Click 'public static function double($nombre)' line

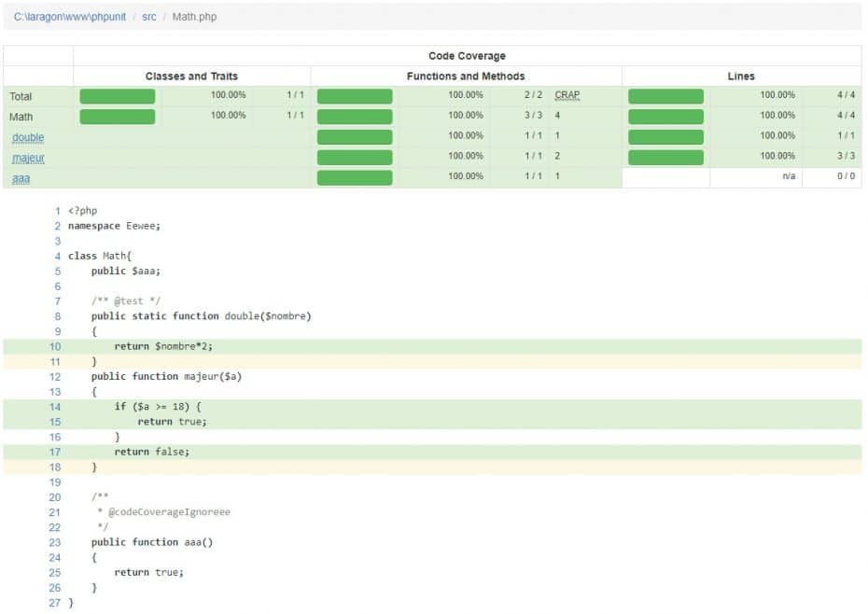(x=202, y=316)
